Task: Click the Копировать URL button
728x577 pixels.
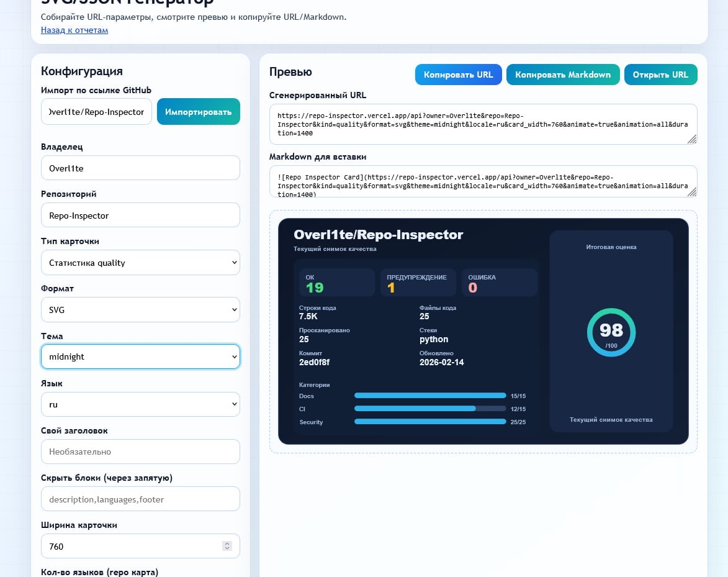Action: pos(458,75)
